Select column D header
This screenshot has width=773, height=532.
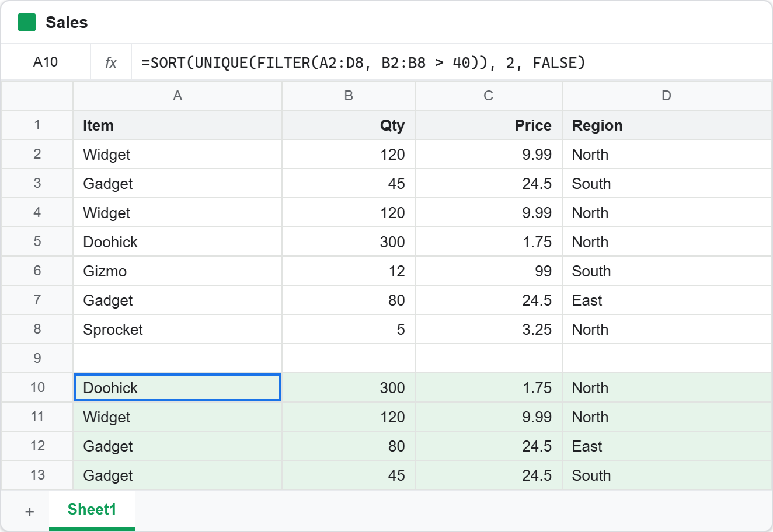pyautogui.click(x=667, y=96)
